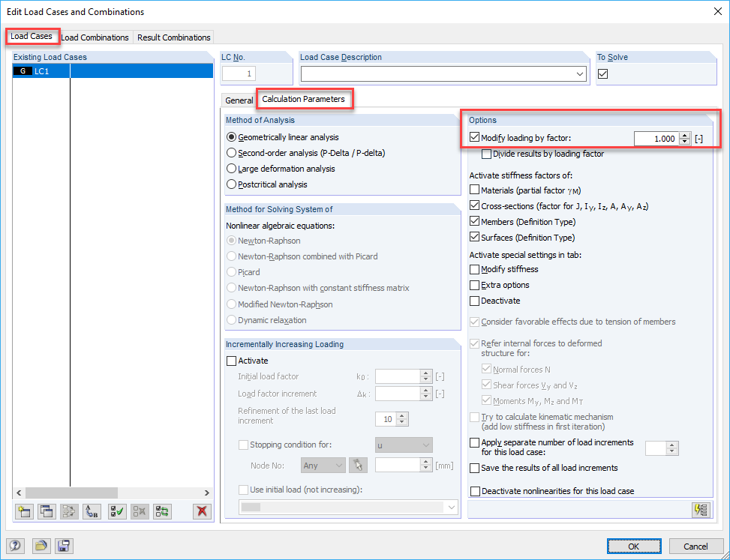
Task: Select all load cases green checkmark icon
Action: [x=117, y=511]
